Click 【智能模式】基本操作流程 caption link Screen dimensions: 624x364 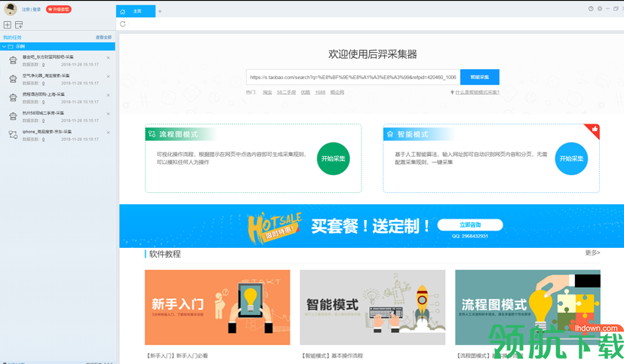[332, 356]
